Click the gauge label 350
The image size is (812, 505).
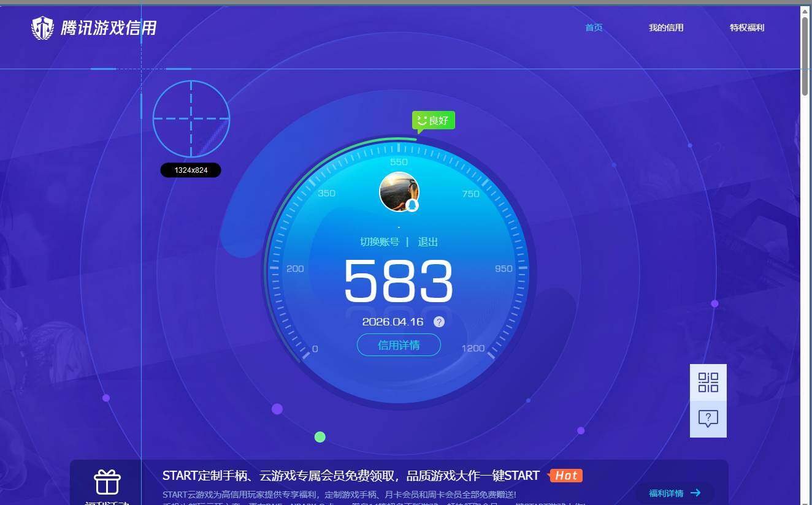(327, 193)
